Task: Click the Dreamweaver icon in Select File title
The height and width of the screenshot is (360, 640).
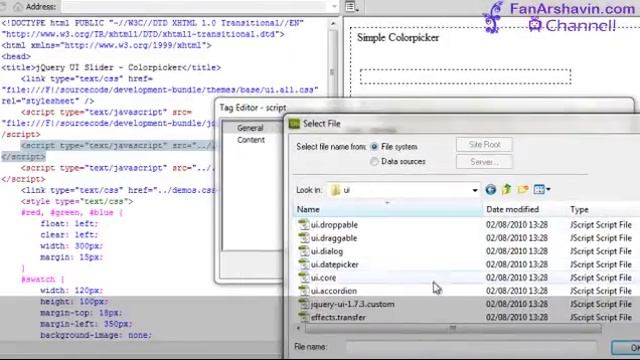Action: coord(294,123)
